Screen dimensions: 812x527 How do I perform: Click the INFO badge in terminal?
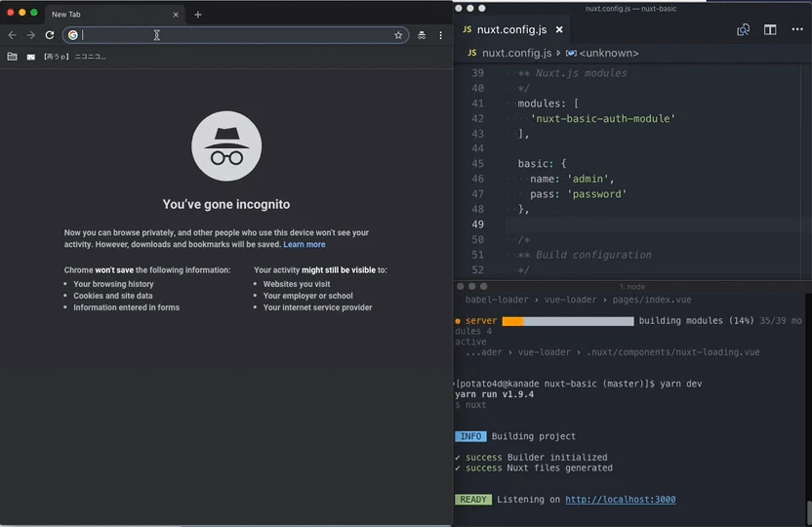pyautogui.click(x=470, y=436)
